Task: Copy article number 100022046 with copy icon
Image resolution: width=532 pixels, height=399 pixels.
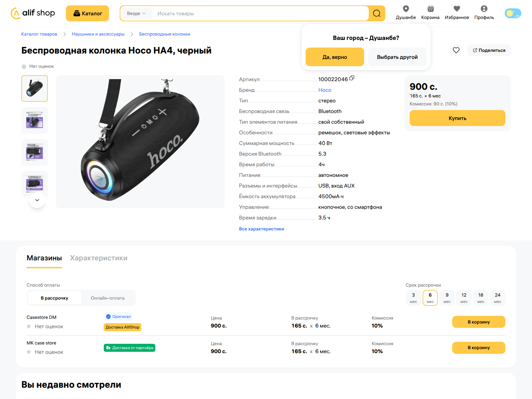Action: pyautogui.click(x=352, y=78)
